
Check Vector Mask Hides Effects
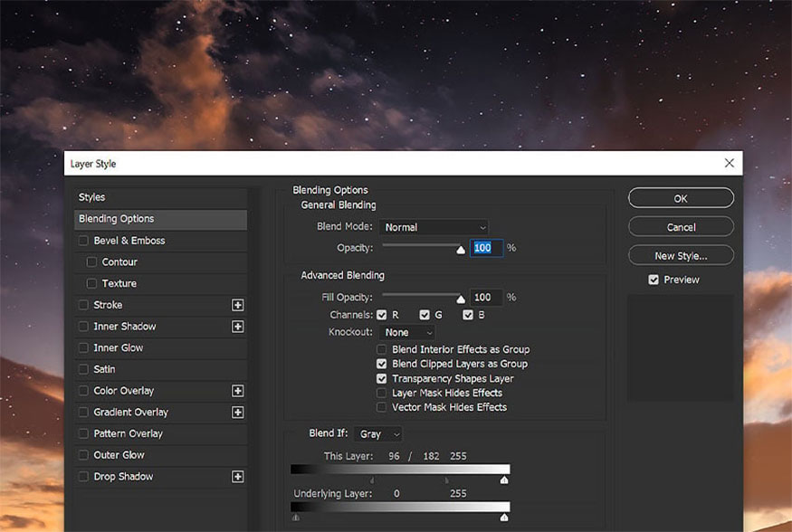coord(381,407)
